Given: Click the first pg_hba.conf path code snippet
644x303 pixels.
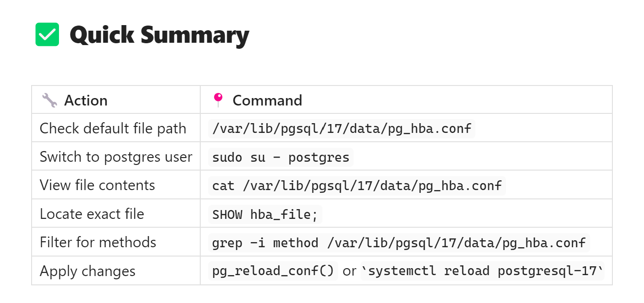Looking at the screenshot, I should pos(342,129).
